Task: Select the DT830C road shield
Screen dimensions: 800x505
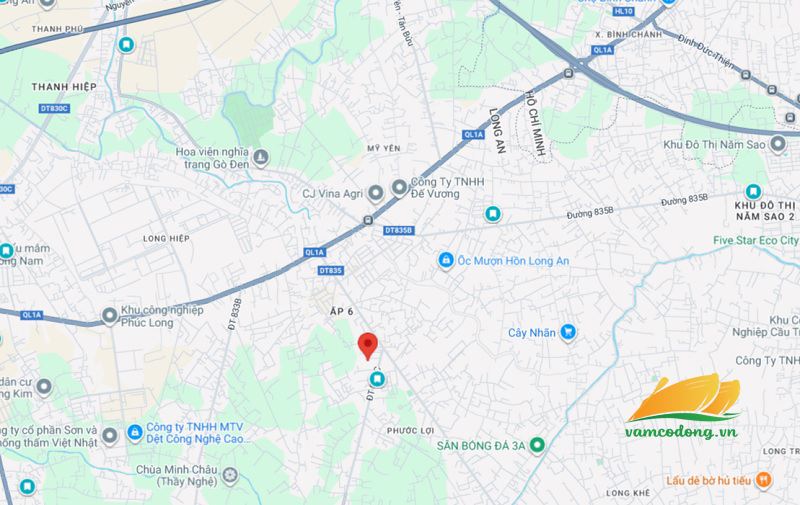Action: pyautogui.click(x=54, y=109)
